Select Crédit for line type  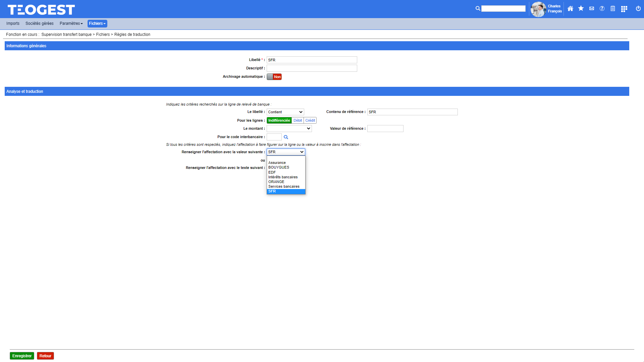click(310, 120)
